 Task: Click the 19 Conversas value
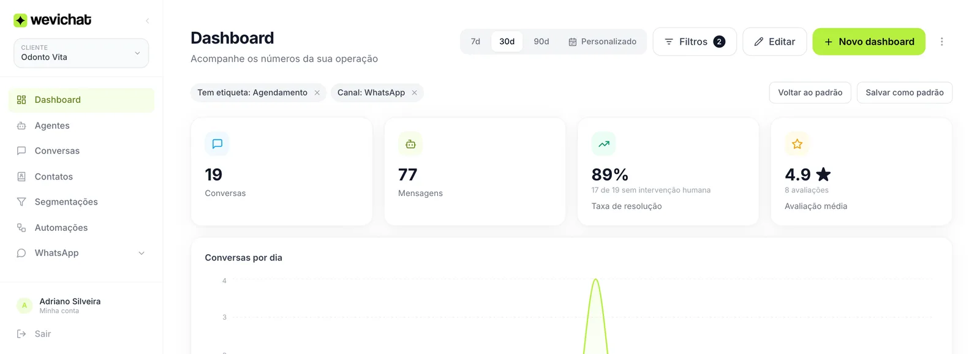(214, 175)
